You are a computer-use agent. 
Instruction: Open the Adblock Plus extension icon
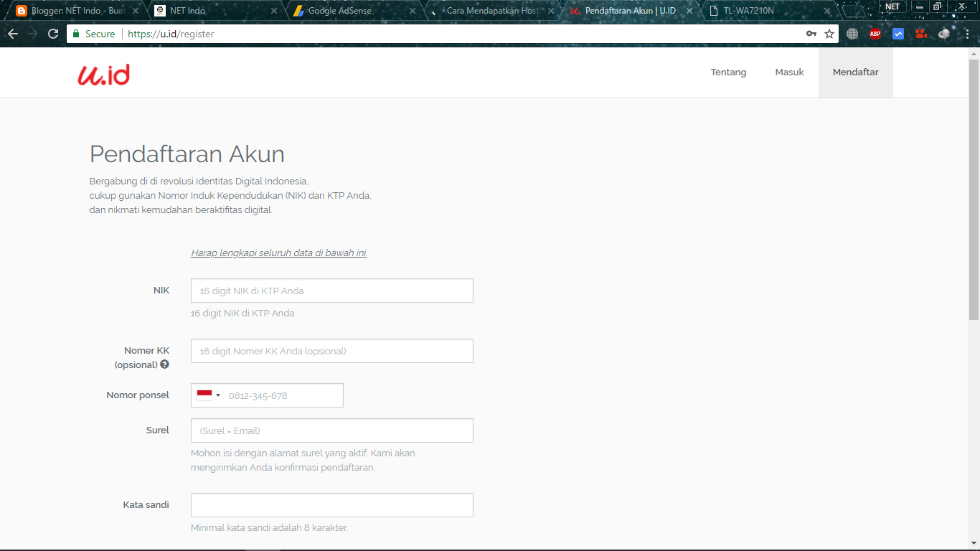pyautogui.click(x=875, y=34)
